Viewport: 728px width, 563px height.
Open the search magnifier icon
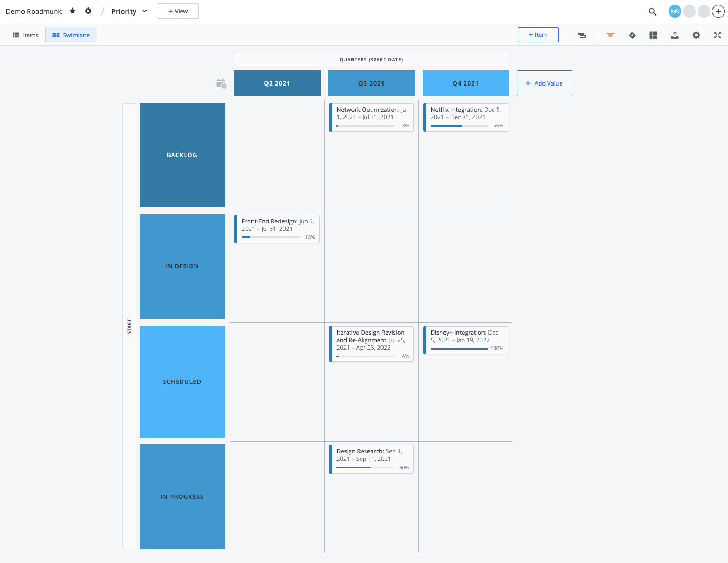(653, 11)
